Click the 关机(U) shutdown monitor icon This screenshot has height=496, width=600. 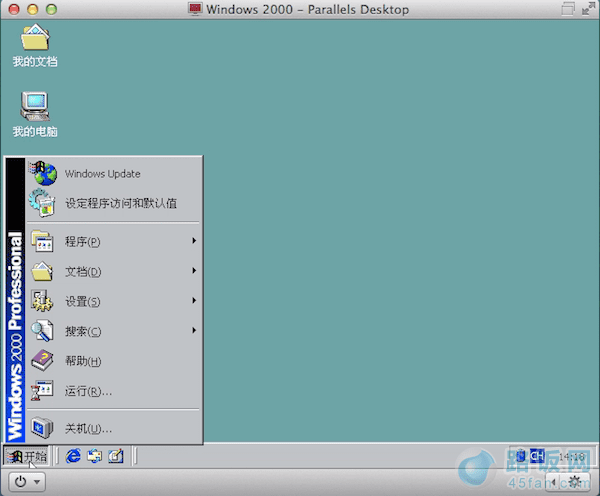point(42,428)
